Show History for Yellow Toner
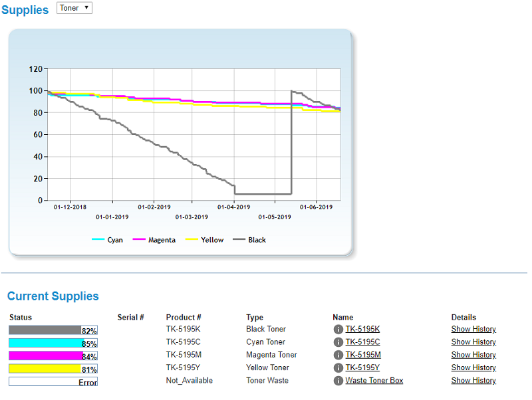 473,368
